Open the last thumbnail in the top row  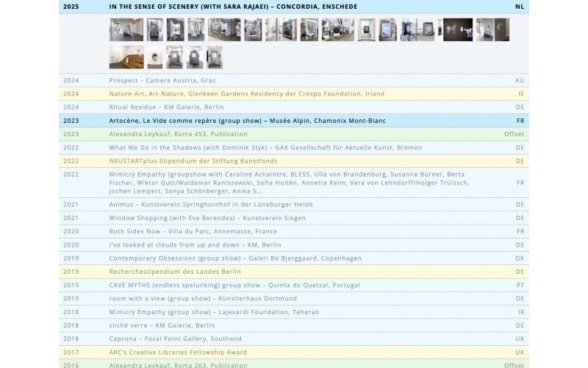click(492, 29)
